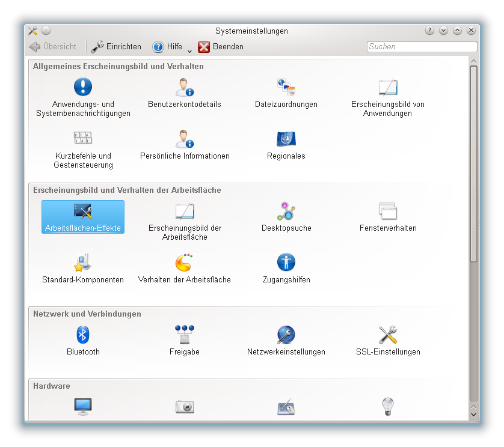
Task: Open Anwendungs- und Systembenachrichtigungen settings
Action: [83, 97]
